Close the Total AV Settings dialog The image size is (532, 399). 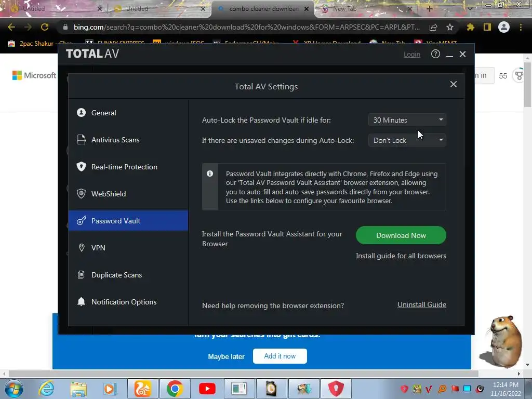click(x=453, y=84)
